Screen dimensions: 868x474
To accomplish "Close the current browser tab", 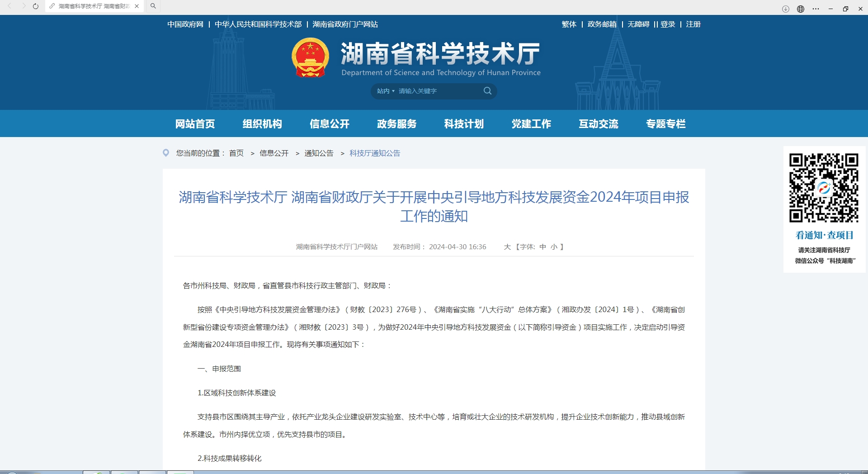I will [x=137, y=6].
